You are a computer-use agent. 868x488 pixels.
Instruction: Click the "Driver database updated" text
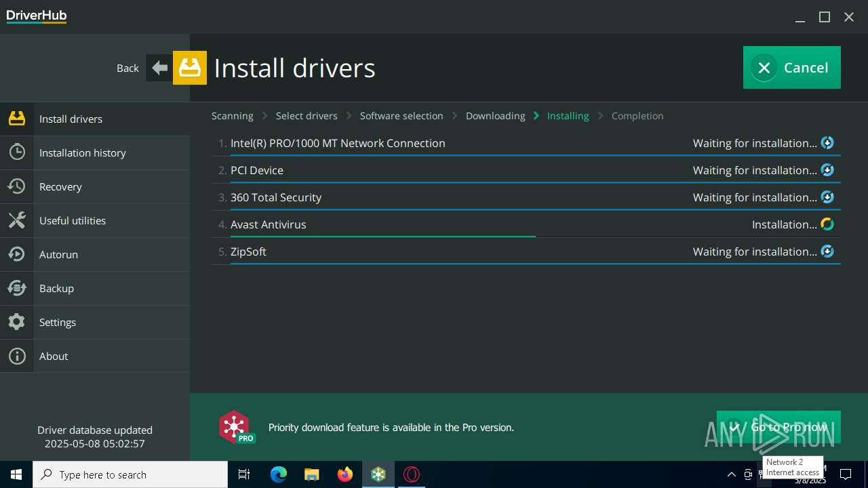tap(95, 430)
